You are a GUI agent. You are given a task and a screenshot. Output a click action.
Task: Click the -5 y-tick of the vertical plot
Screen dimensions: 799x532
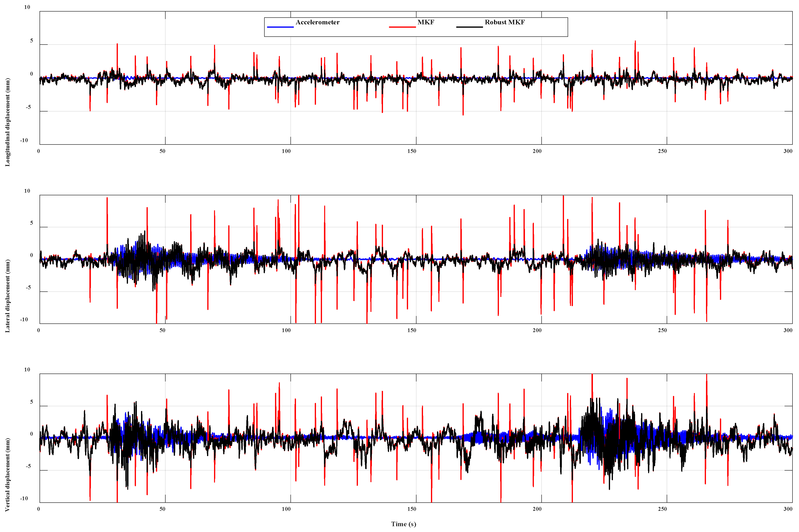tap(28, 466)
